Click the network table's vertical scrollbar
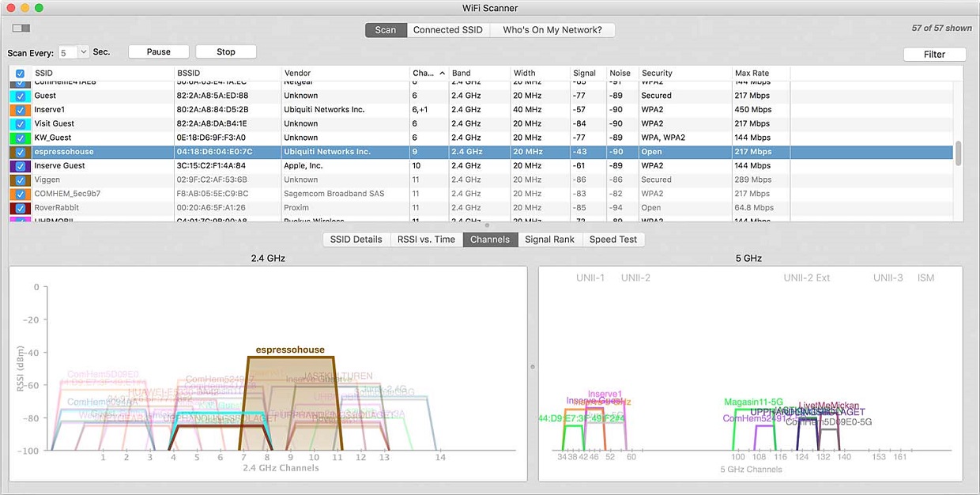 click(x=959, y=153)
